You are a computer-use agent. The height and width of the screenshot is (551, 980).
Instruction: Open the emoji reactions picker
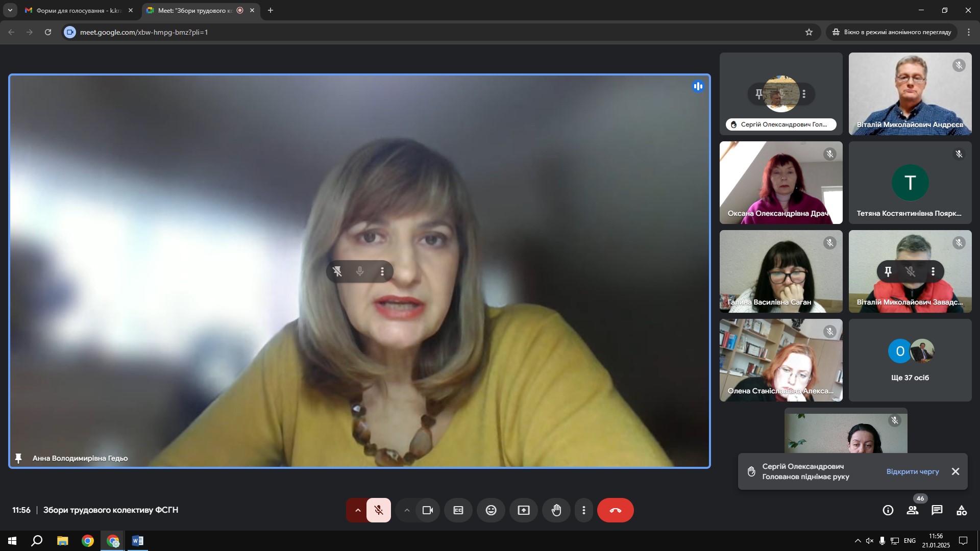click(491, 510)
